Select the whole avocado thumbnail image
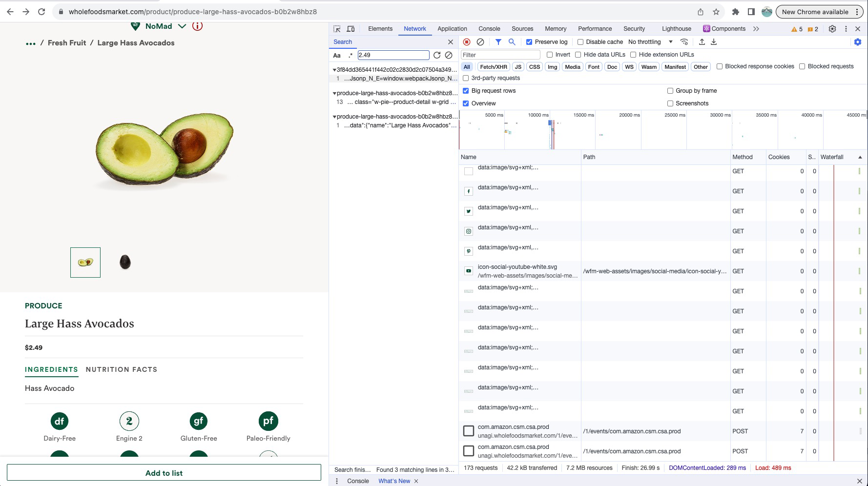Screen dimensions: 868x486 (125, 263)
